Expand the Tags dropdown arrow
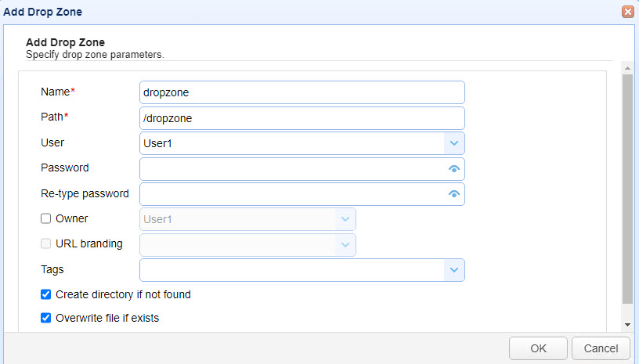This screenshot has width=639, height=364. pyautogui.click(x=454, y=270)
